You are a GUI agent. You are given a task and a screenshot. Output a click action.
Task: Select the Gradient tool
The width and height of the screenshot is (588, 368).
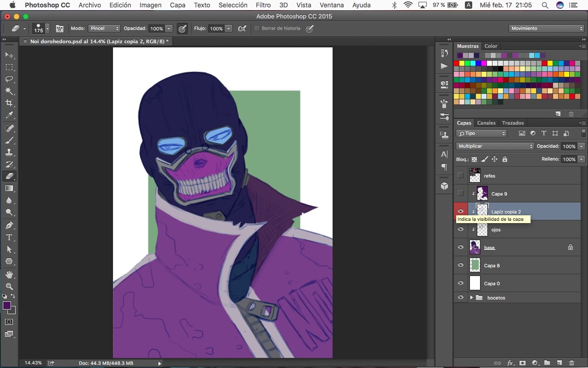coord(9,188)
